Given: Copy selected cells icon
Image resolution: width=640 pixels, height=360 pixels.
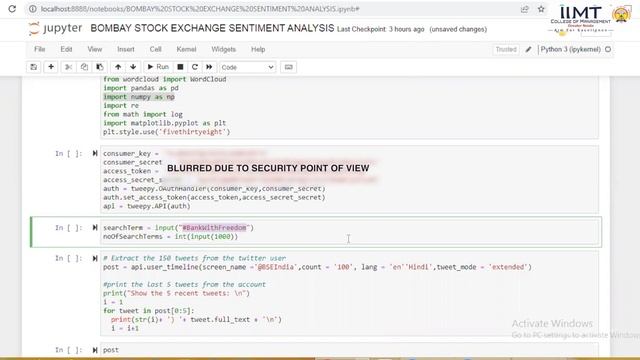Looking at the screenshot, I should [84, 67].
